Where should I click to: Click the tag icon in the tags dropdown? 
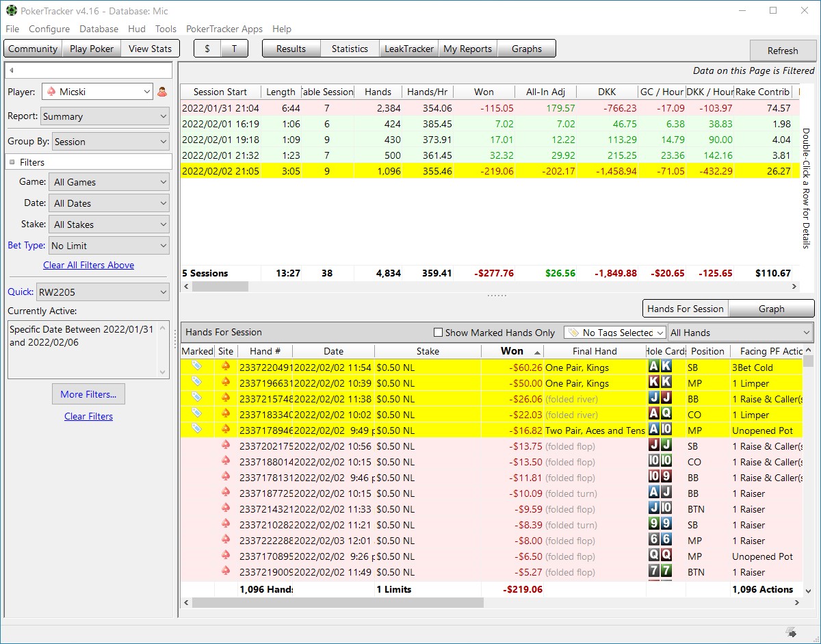[573, 333]
